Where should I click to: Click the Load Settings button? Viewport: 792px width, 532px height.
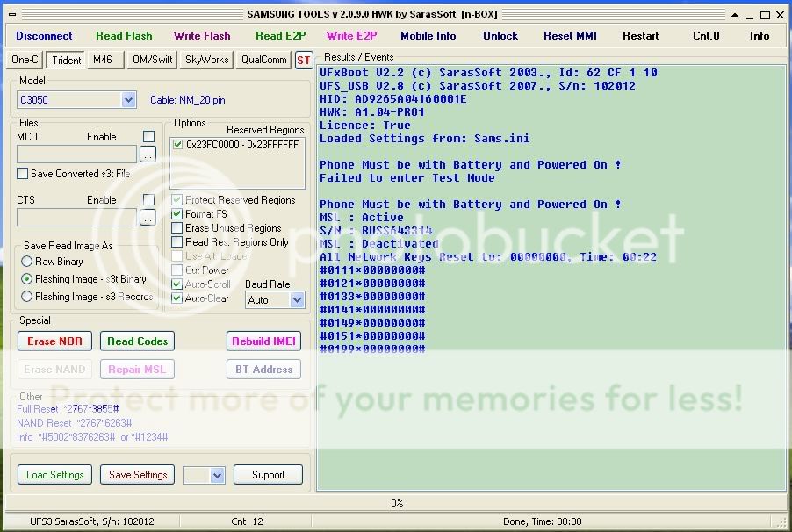pos(54,475)
